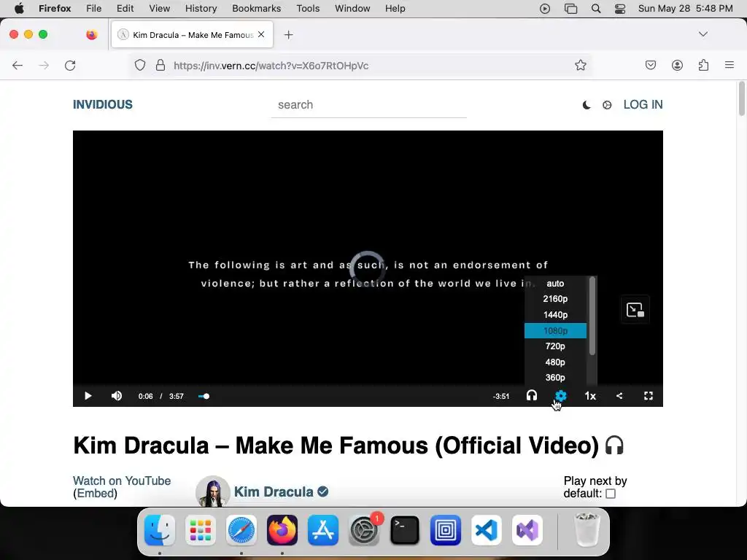Select 2160p video quality
The height and width of the screenshot is (560, 747).
(555, 299)
